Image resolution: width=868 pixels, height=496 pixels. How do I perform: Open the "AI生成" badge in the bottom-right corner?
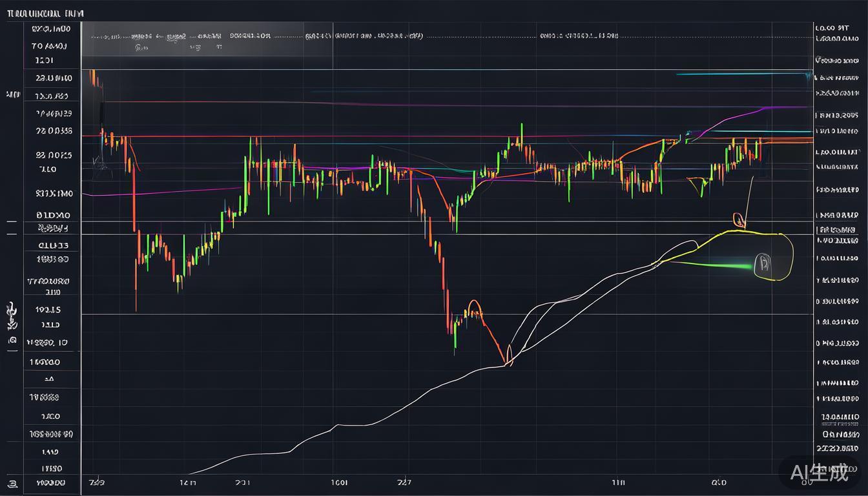click(819, 473)
